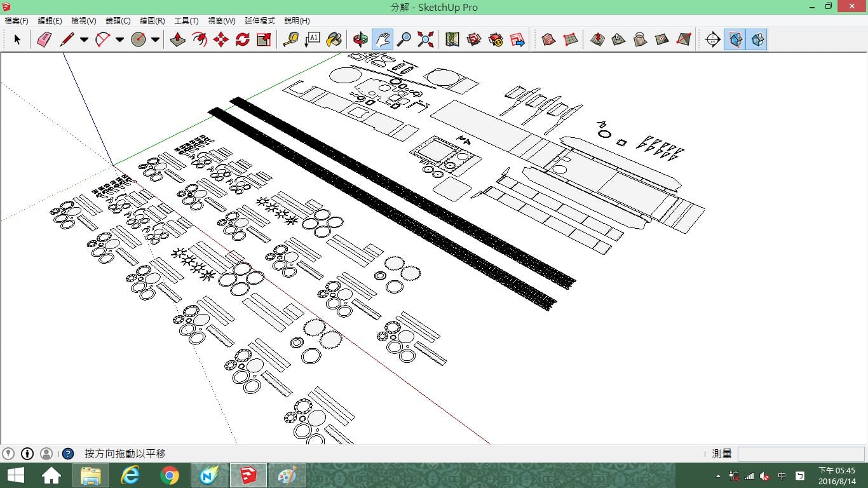This screenshot has height=488, width=868.
Task: Click Zoom Extents tool
Action: pyautogui.click(x=426, y=39)
